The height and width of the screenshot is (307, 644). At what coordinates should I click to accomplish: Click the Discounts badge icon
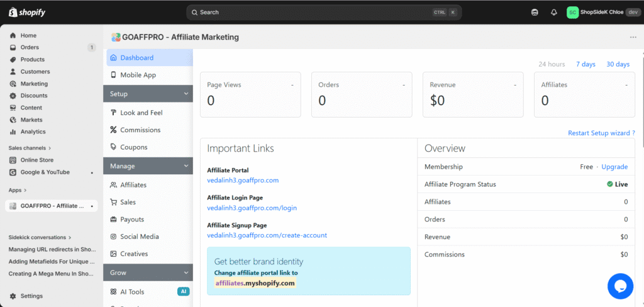[13, 96]
